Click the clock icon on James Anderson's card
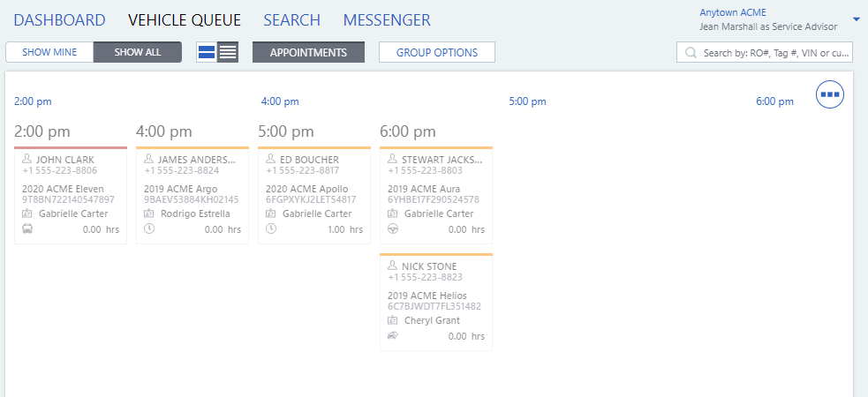 click(x=148, y=229)
